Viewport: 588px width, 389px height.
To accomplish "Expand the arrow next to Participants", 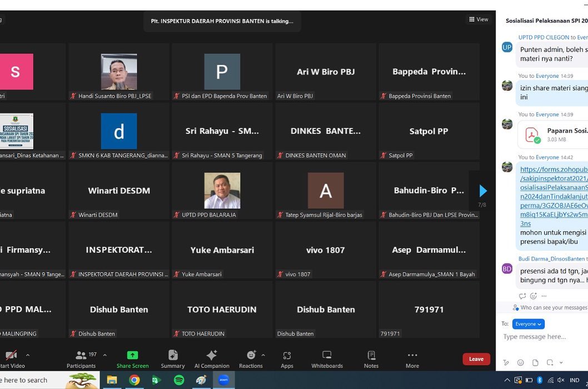I will point(105,355).
